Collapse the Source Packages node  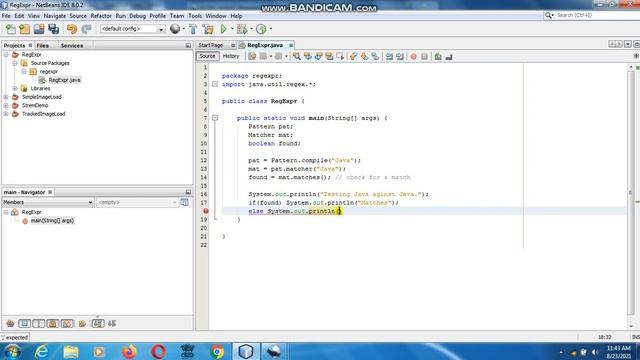tap(15, 63)
